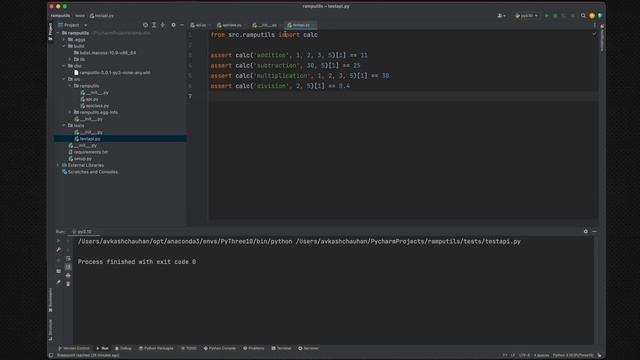
Task: Open Run panel gear settings
Action: point(586,231)
